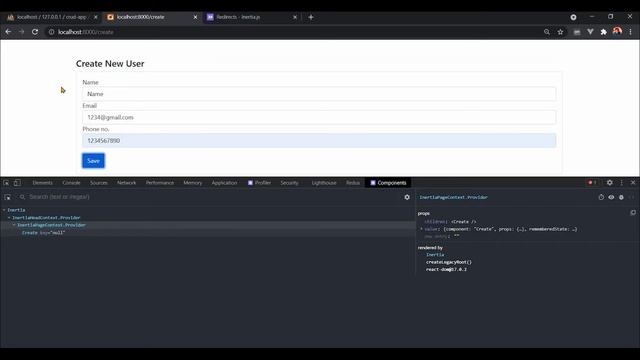Viewport: 640px width, 360px height.
Task: Open the Chrome three-dot menu
Action: (630, 32)
